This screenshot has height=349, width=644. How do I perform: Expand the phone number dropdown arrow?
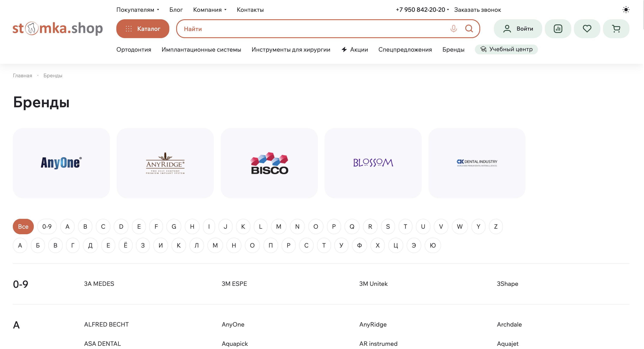click(x=448, y=9)
